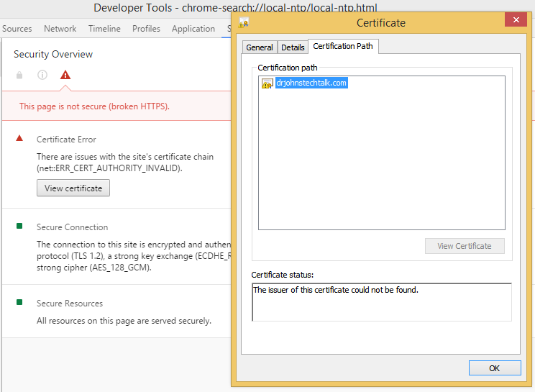Click the Certificate Error heading

pos(66,140)
